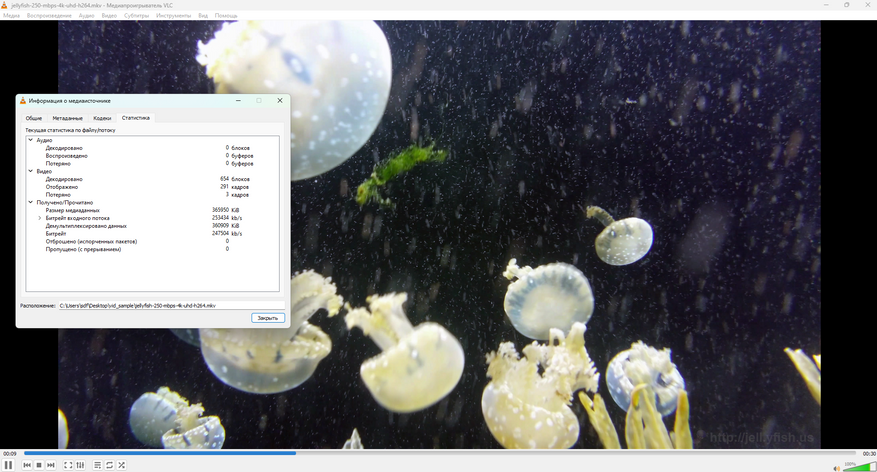Image resolution: width=877 pixels, height=472 pixels.
Task: Adjust the volume slider at bottom right
Action: (859, 466)
